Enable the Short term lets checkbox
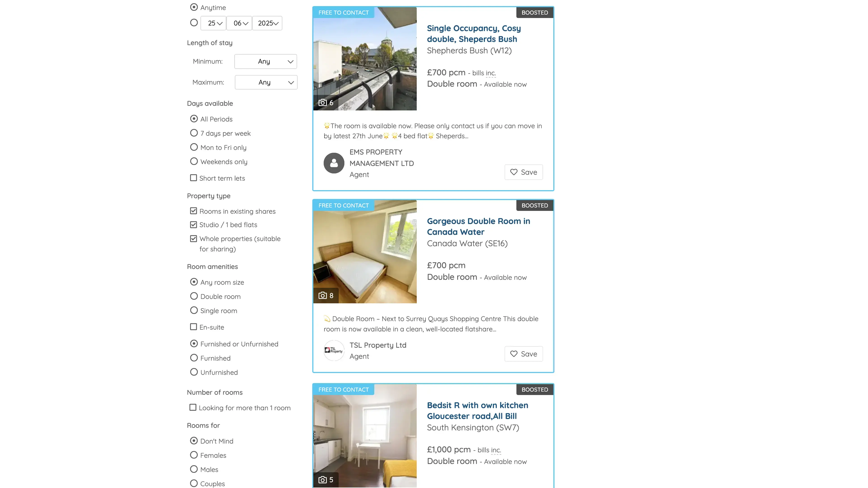Image resolution: width=868 pixels, height=488 pixels. (x=193, y=178)
